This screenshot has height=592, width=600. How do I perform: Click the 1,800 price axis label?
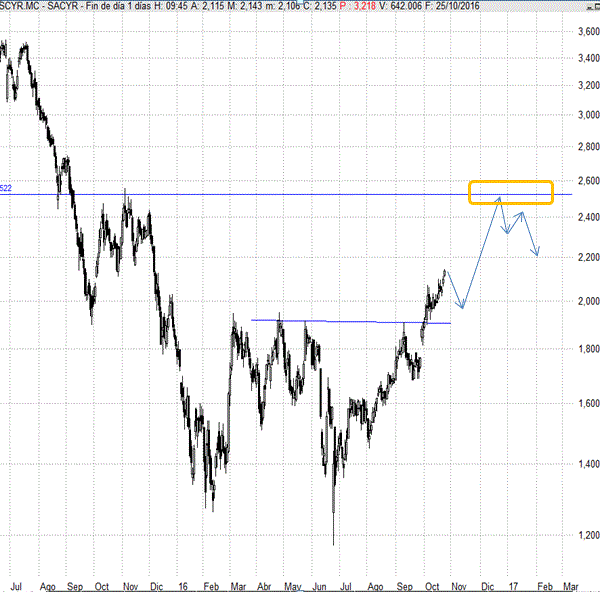click(589, 349)
